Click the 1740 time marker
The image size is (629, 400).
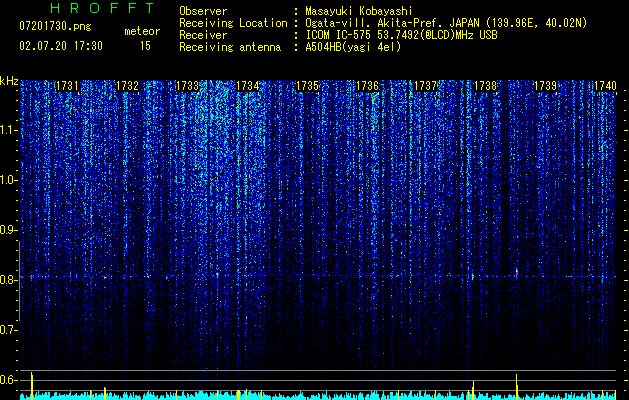pos(605,85)
